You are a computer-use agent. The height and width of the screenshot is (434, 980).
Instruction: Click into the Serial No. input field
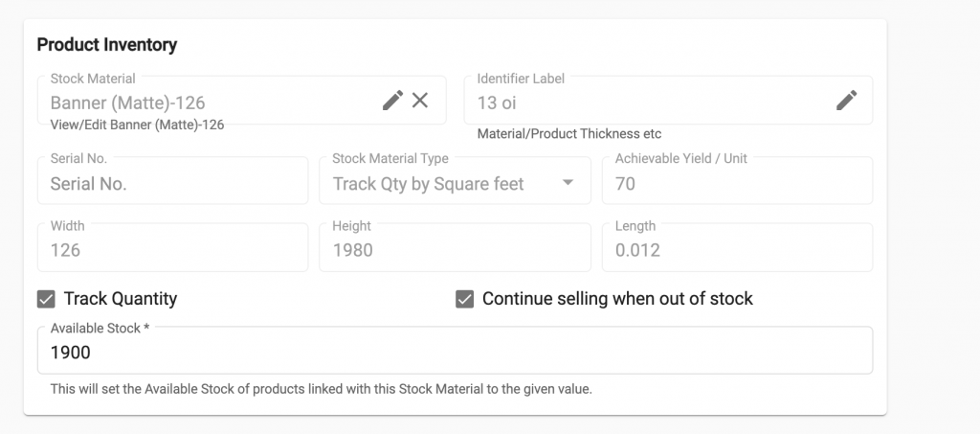(x=172, y=184)
